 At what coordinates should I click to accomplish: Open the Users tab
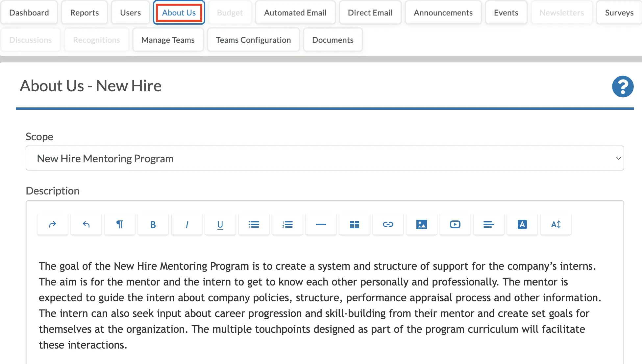pyautogui.click(x=131, y=12)
